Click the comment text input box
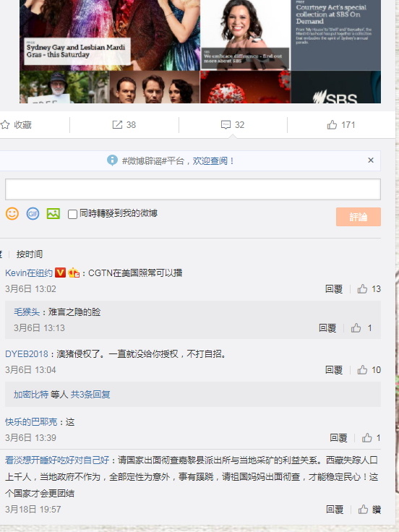This screenshot has width=399, height=532. [x=193, y=189]
